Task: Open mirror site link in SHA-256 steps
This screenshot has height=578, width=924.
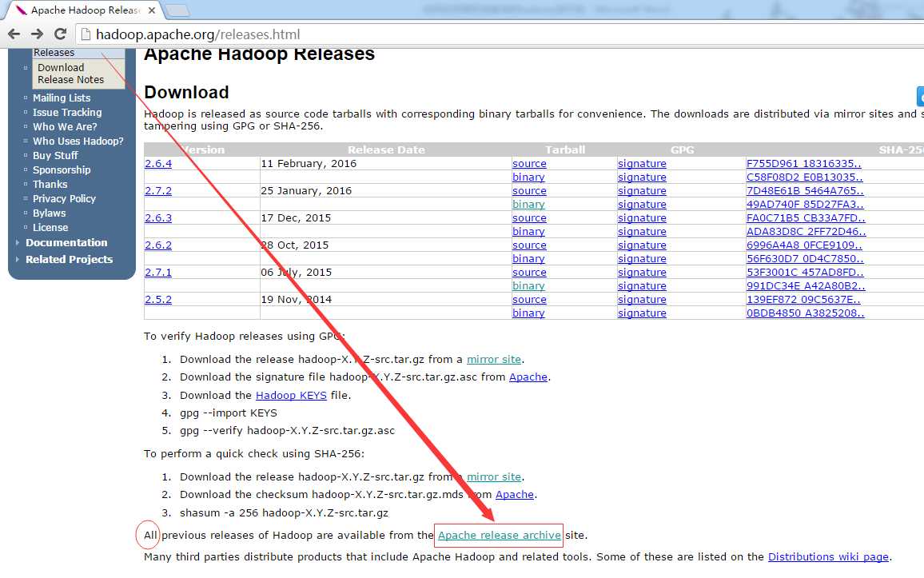Action: click(x=494, y=476)
